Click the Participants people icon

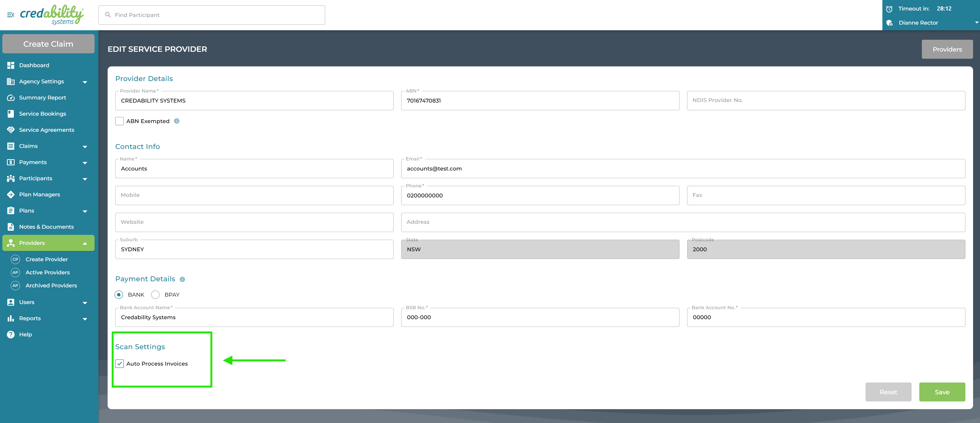(11, 178)
